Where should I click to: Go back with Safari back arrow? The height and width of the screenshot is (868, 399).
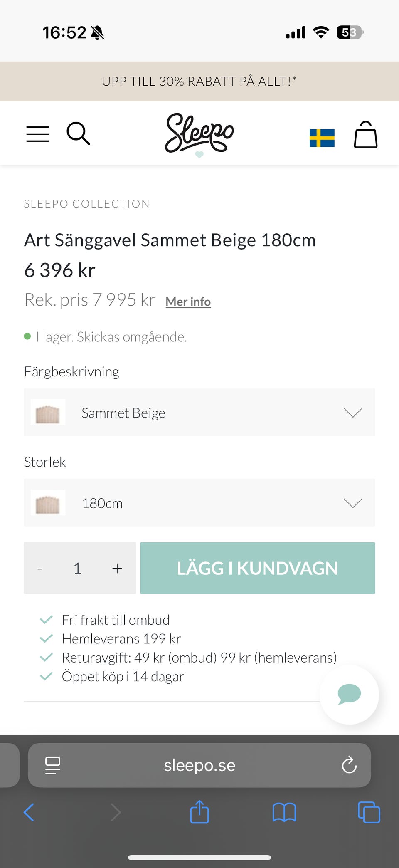[29, 812]
